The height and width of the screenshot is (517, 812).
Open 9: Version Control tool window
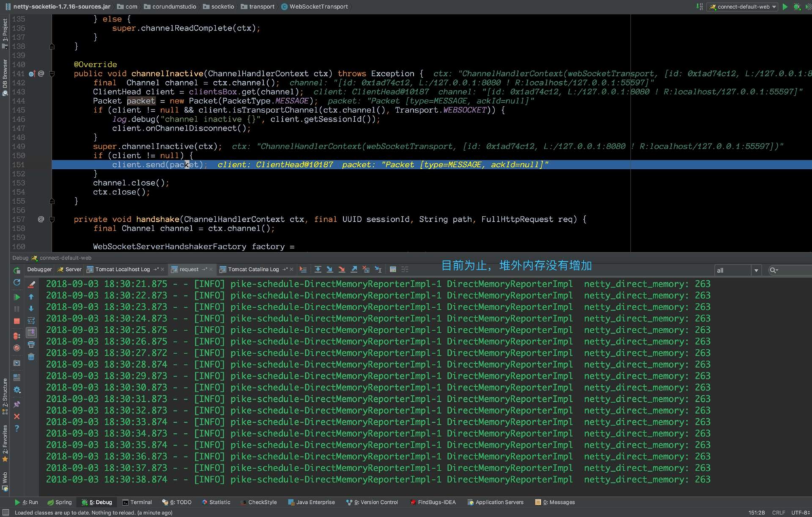[371, 502]
